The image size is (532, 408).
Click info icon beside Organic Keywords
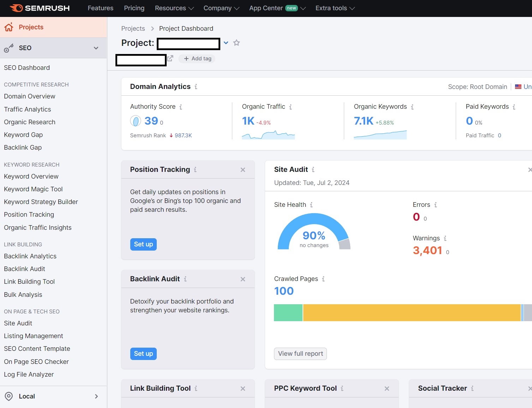pos(412,107)
